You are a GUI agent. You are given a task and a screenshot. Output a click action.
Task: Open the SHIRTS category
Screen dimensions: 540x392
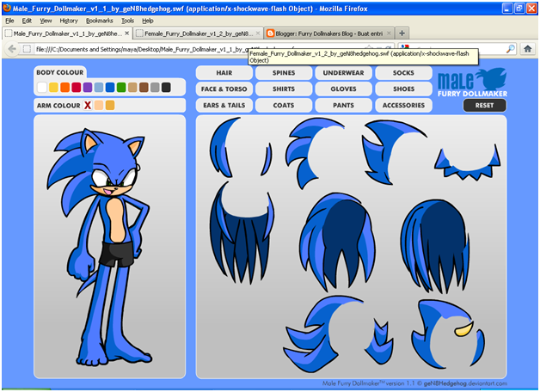[284, 89]
